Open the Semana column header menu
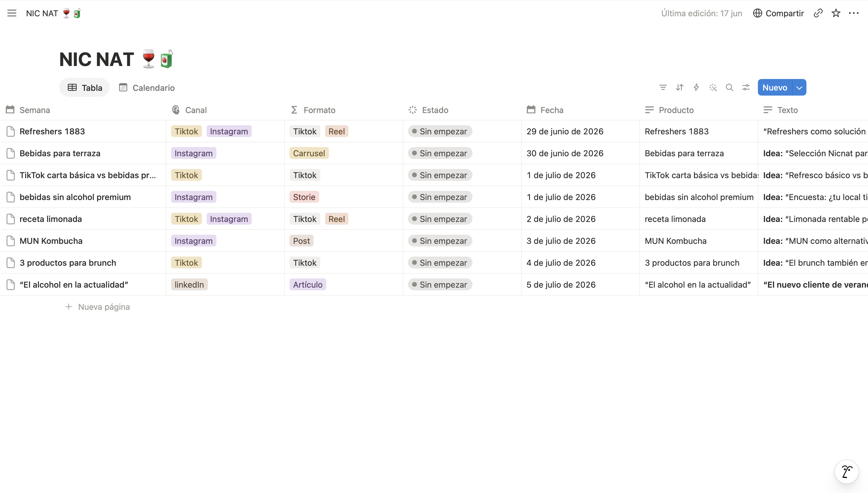 (x=83, y=110)
